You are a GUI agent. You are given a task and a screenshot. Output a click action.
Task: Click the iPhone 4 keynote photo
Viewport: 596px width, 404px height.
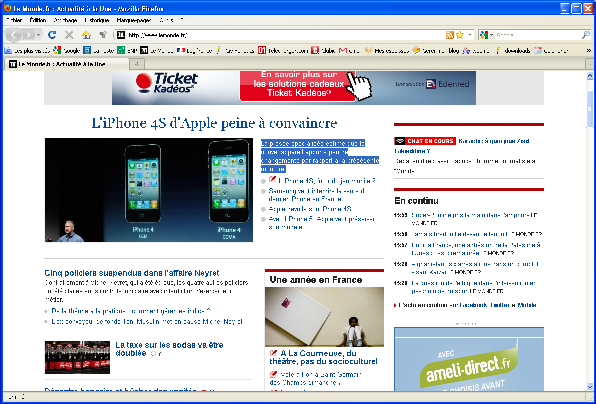point(149,190)
